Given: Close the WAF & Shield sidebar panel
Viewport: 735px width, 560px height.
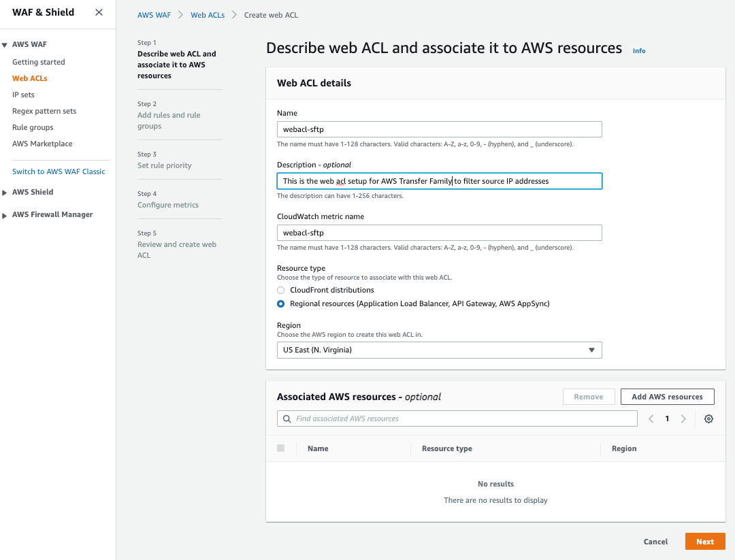Looking at the screenshot, I should 98,12.
